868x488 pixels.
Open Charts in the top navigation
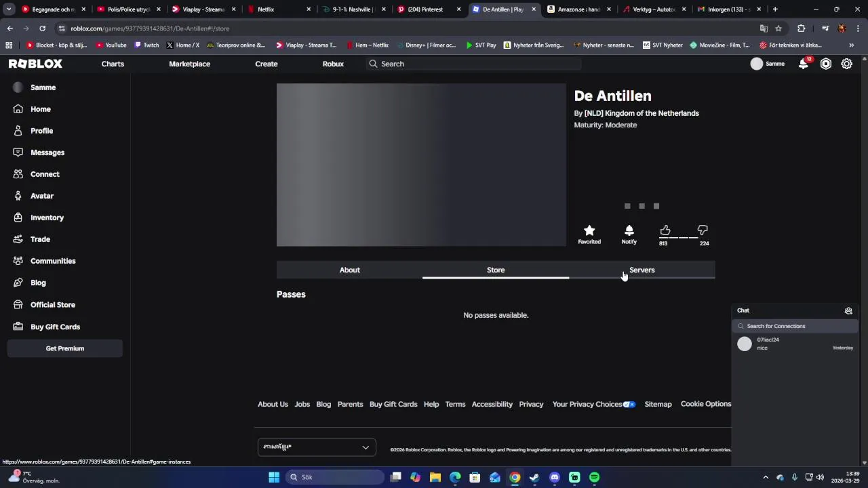tap(113, 64)
